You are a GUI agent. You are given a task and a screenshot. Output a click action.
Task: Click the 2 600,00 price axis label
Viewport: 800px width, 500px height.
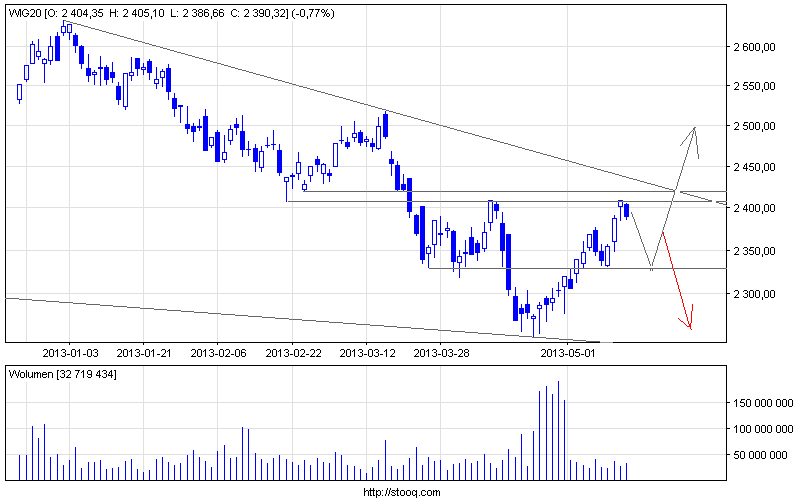point(755,47)
